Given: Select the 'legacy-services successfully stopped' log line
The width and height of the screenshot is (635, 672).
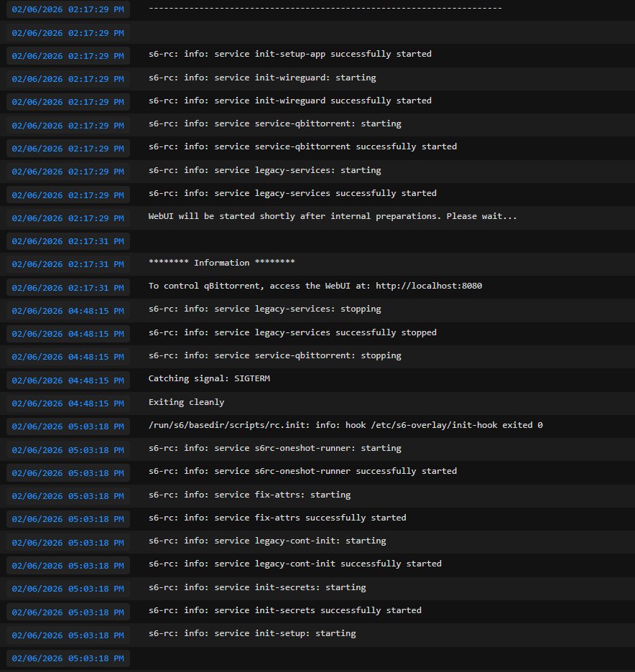Looking at the screenshot, I should click(x=292, y=332).
